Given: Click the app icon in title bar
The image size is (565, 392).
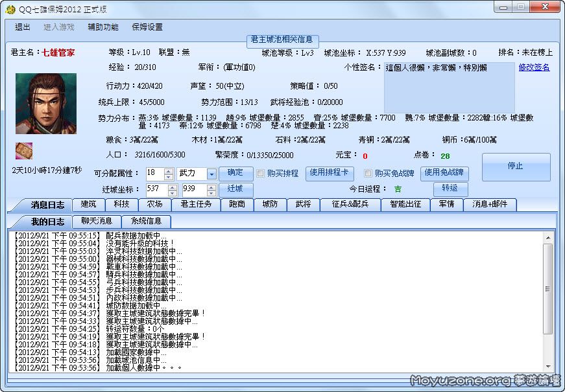Looking at the screenshot, I should [10, 8].
